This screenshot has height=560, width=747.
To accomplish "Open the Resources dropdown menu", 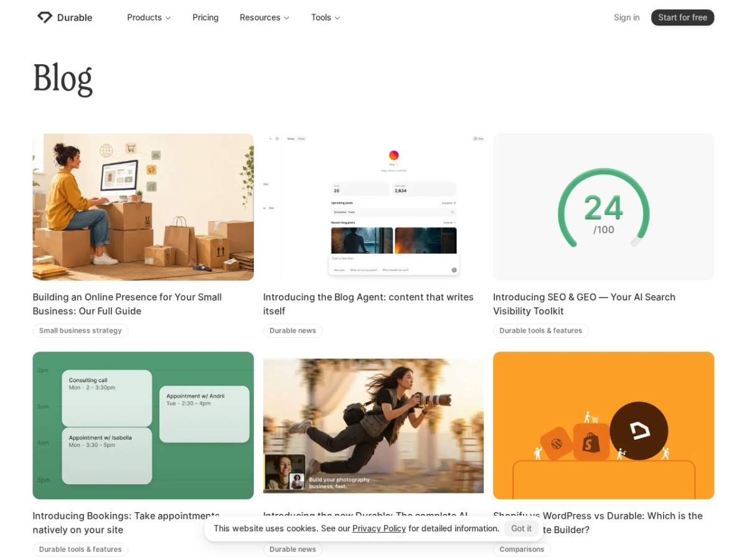I will (x=265, y=17).
